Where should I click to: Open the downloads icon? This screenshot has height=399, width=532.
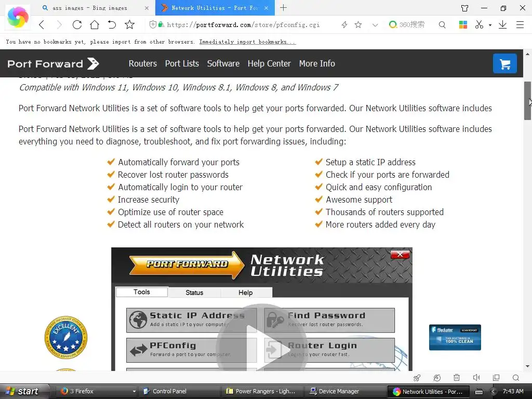[x=502, y=25]
